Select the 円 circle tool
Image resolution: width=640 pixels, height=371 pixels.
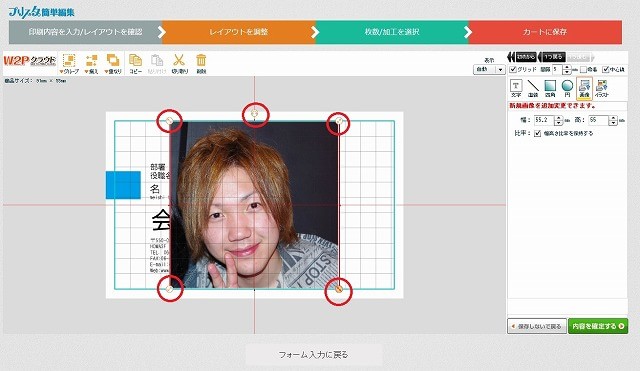click(x=567, y=89)
